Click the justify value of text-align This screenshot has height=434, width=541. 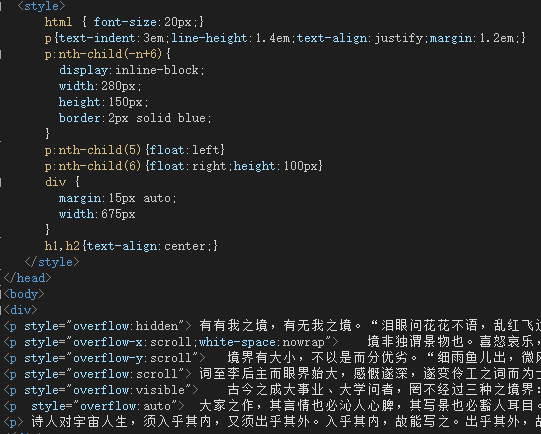coord(399,38)
